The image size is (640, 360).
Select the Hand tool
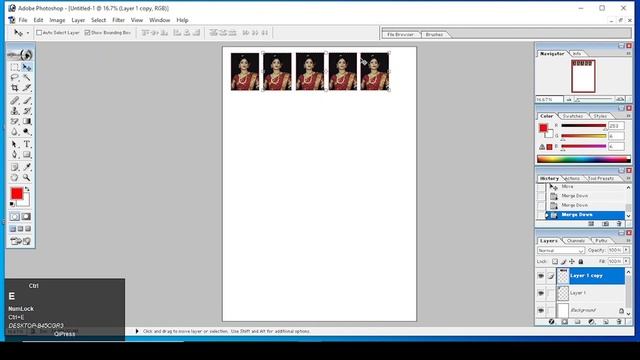(14, 178)
